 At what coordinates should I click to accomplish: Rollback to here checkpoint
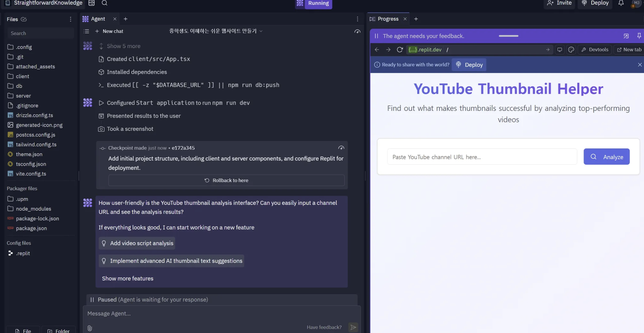[226, 180]
